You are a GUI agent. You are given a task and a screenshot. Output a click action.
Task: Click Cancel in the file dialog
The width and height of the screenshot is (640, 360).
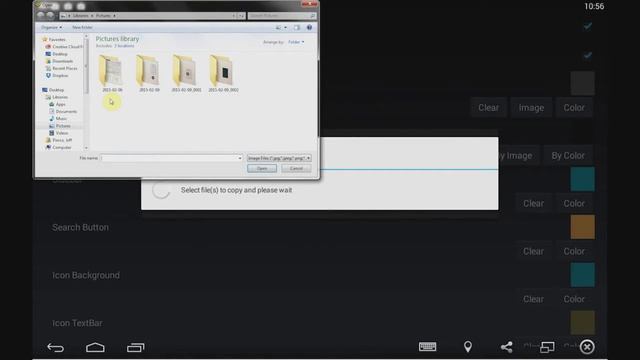click(296, 168)
